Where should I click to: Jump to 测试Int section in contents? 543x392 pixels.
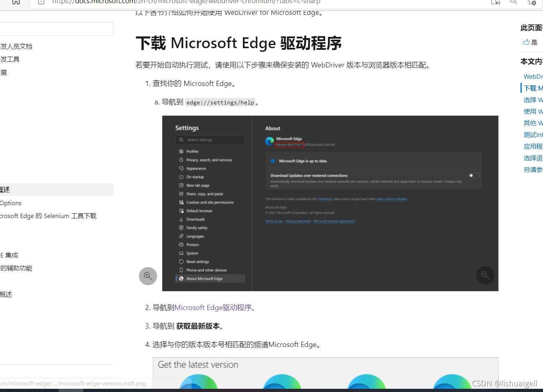533,135
